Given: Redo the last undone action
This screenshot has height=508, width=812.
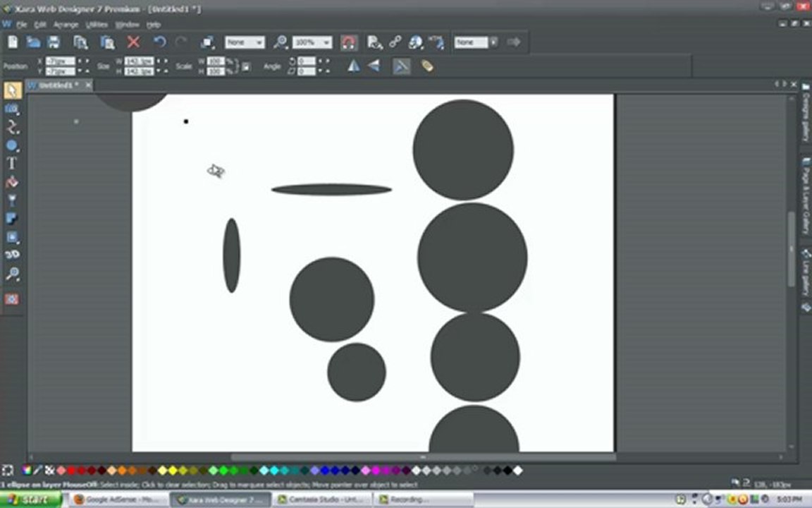Looking at the screenshot, I should [180, 42].
